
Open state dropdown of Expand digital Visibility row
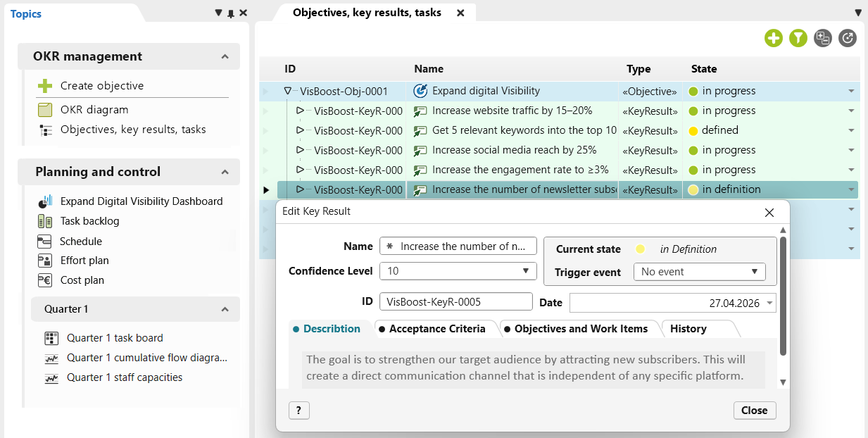851,92
